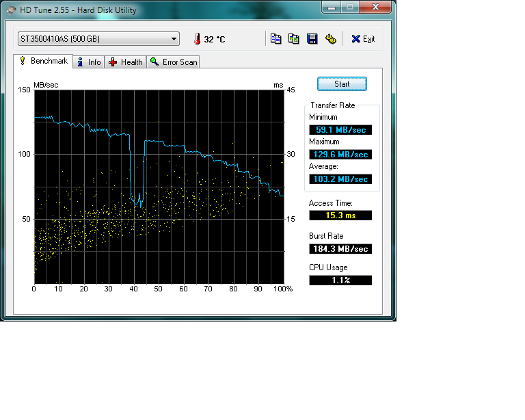Copy benchmark results text to clipboard
The width and height of the screenshot is (525, 420).
(275, 39)
